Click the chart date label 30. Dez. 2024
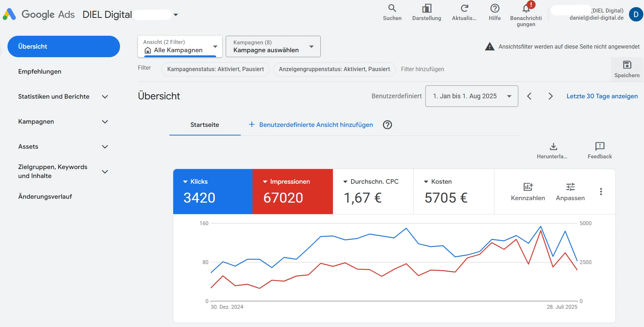 (227, 307)
